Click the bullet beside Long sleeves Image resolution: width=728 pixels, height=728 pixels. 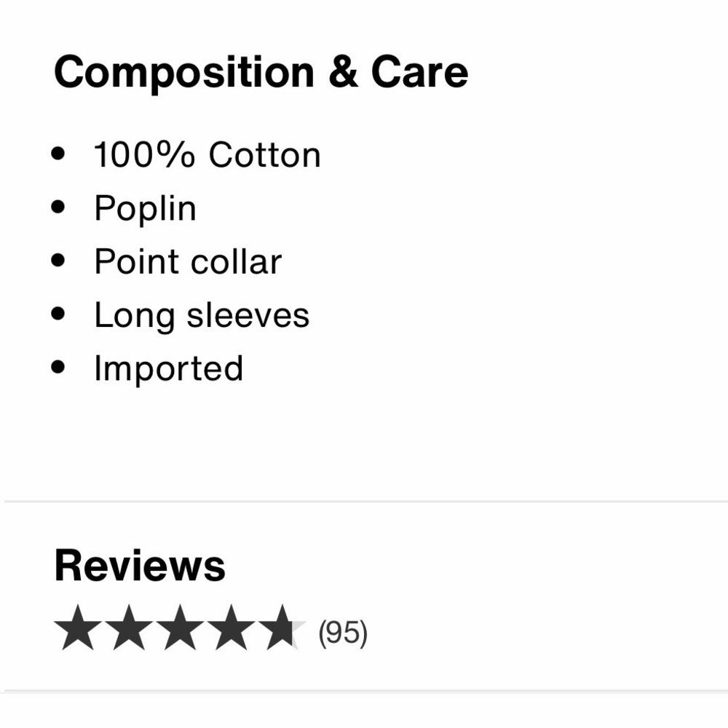click(x=58, y=314)
